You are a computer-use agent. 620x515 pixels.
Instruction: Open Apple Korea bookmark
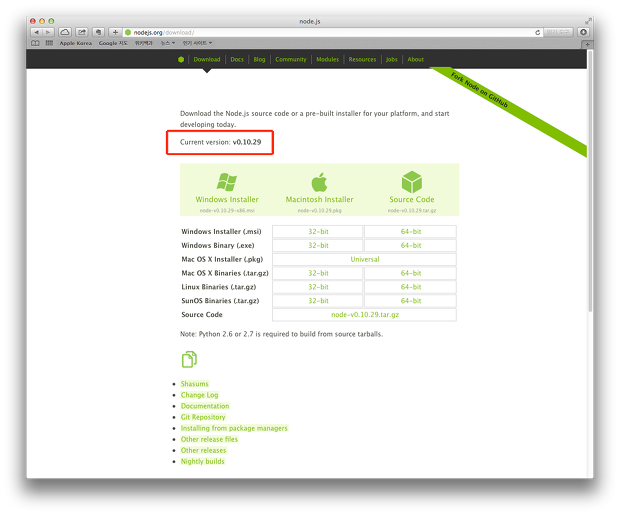(x=76, y=43)
